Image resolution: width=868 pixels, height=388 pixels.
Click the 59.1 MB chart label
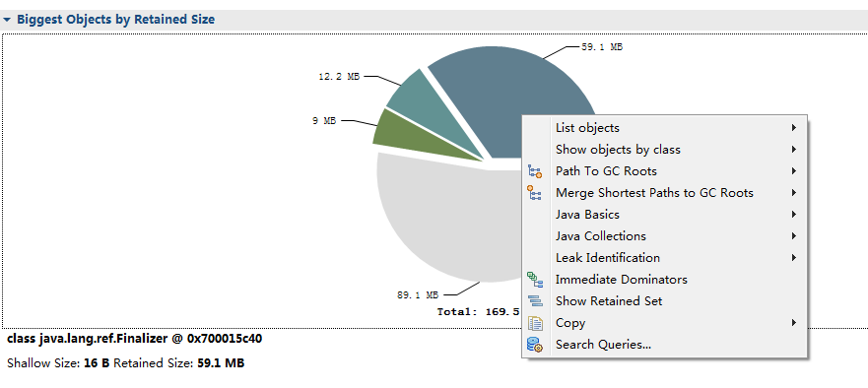pos(602,47)
